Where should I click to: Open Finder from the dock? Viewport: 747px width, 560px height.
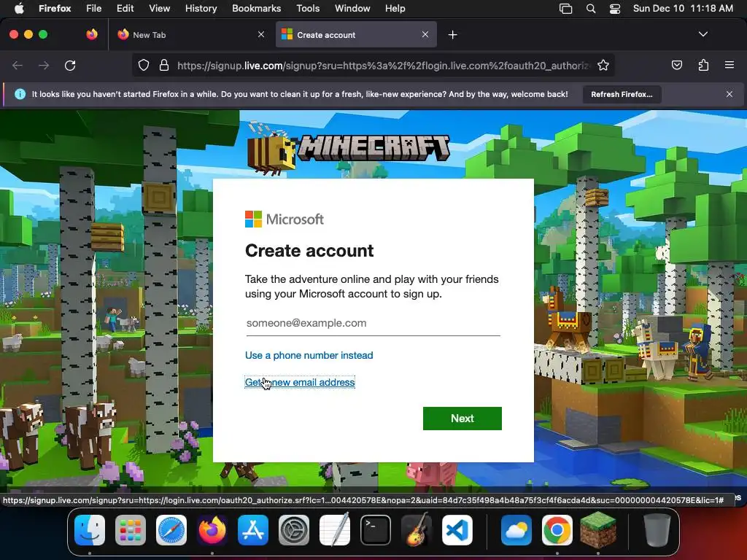90,530
